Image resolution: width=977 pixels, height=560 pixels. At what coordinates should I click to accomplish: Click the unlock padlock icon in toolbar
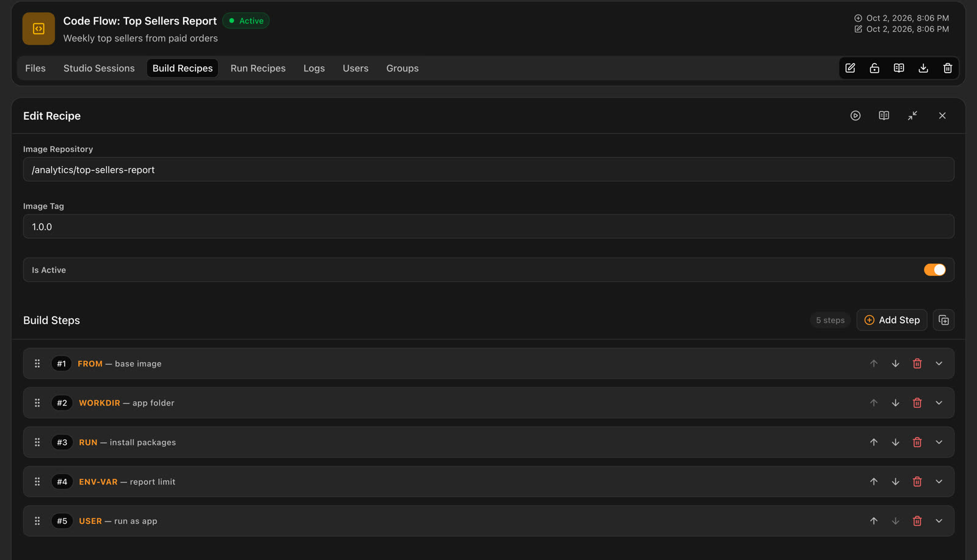click(x=874, y=68)
